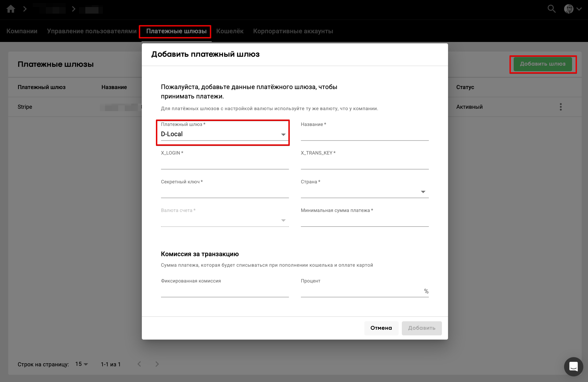Image resolution: width=588 pixels, height=382 pixels.
Task: Click the search magnifier icon
Action: (551, 9)
